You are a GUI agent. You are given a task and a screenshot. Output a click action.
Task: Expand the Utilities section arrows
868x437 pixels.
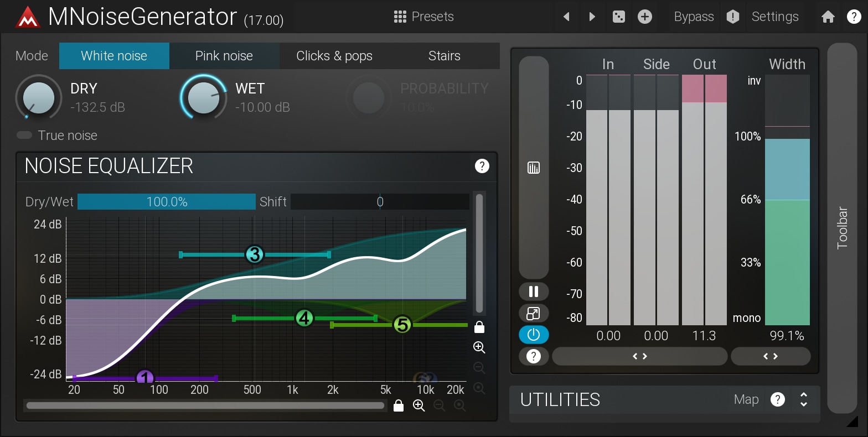[x=804, y=399]
